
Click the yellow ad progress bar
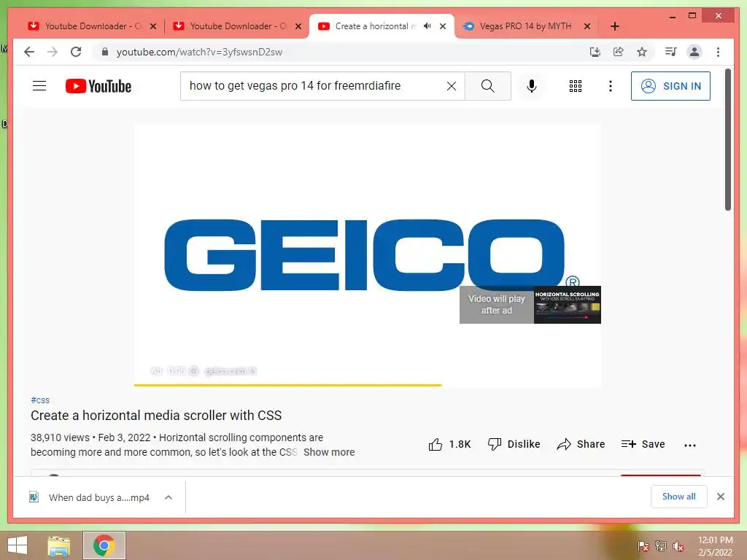pyautogui.click(x=287, y=385)
